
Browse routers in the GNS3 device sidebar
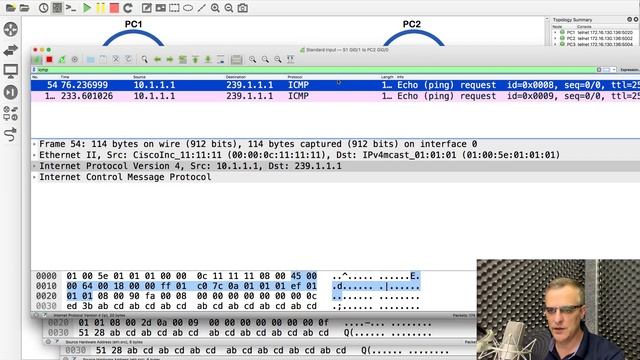click(x=11, y=29)
